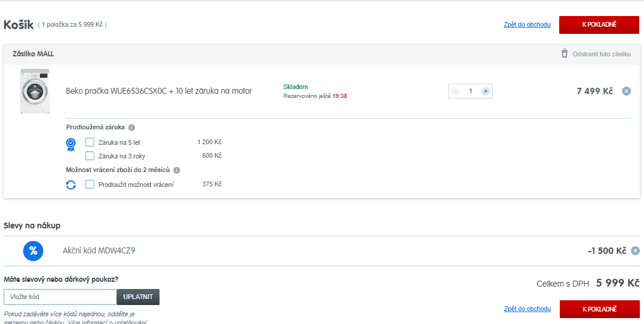
Task: Enable Prodloužit možnost vrácení checkbox
Action: pos(90,184)
